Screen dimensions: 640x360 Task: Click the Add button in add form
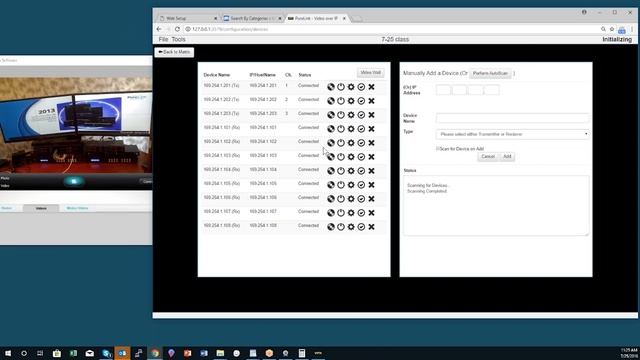(x=507, y=157)
